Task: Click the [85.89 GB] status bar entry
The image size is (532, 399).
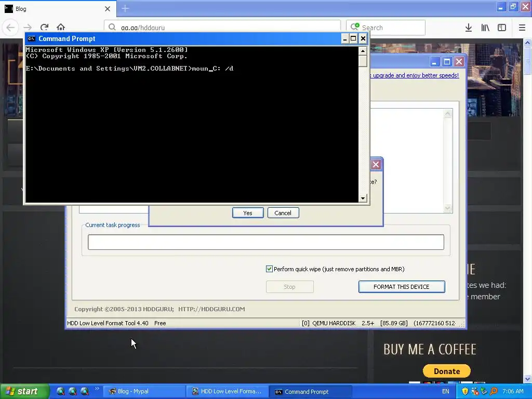Action: point(394,323)
